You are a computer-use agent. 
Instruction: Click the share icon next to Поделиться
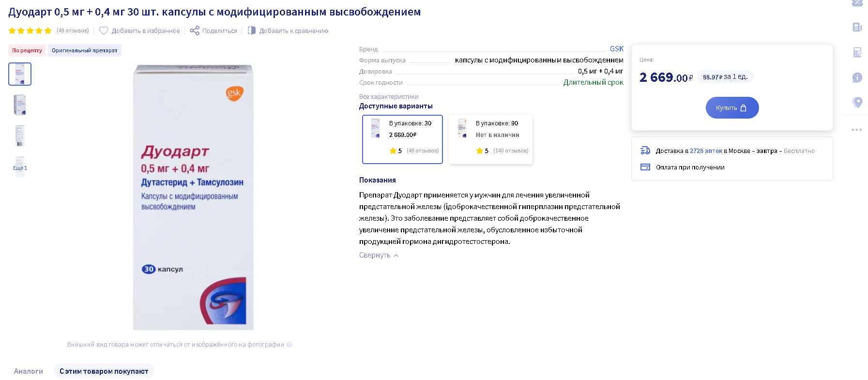[195, 30]
